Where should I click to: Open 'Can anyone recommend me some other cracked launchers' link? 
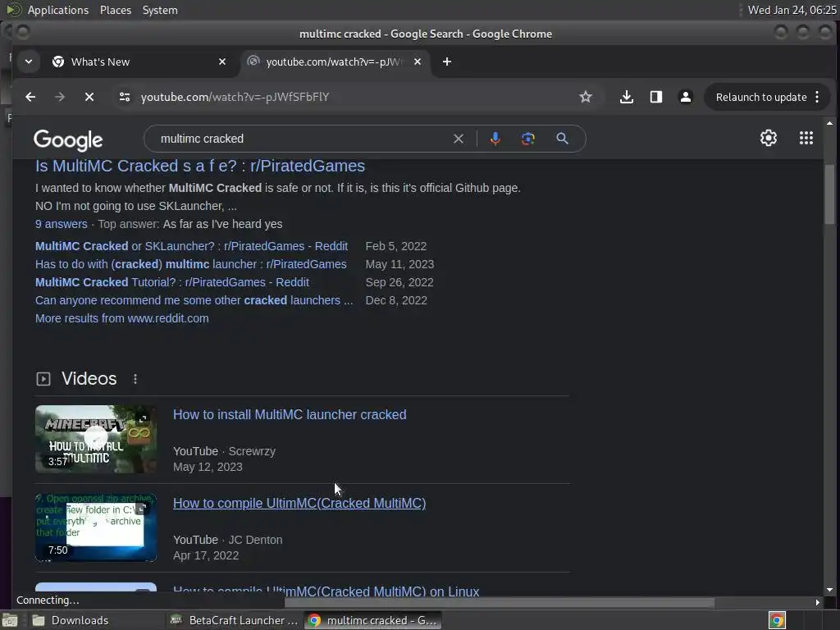(194, 300)
